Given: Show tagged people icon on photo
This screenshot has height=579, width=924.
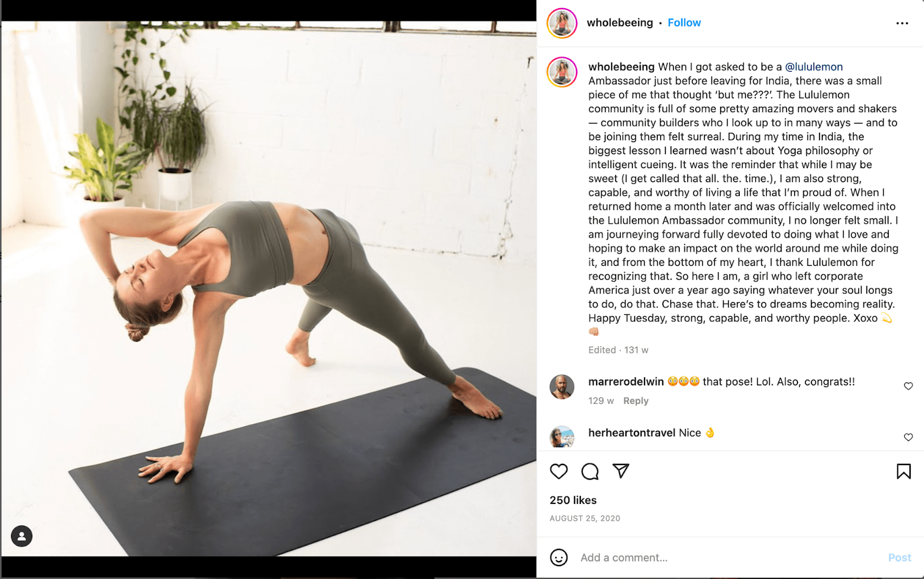Looking at the screenshot, I should tap(22, 536).
